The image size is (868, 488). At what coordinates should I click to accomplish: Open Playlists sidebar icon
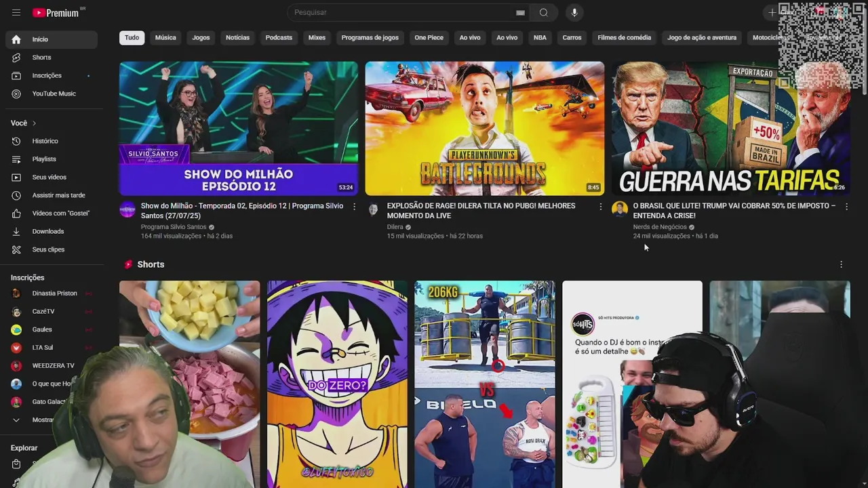[16, 159]
